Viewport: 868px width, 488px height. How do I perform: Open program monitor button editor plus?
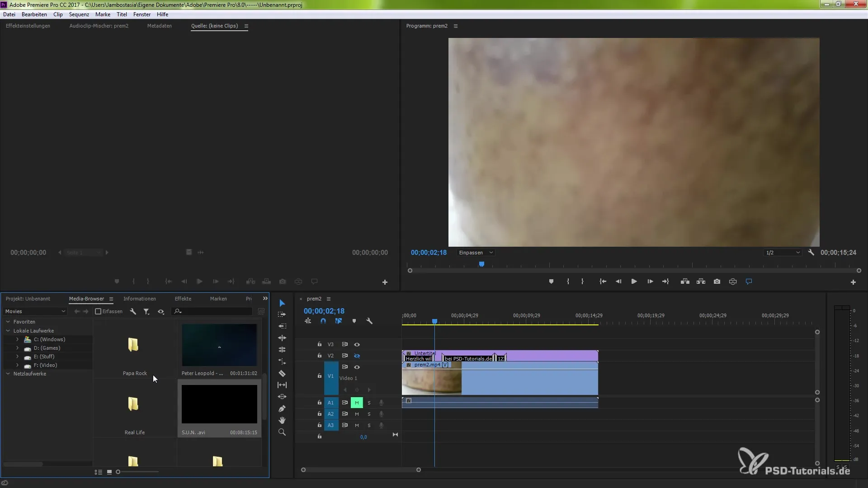(x=853, y=282)
